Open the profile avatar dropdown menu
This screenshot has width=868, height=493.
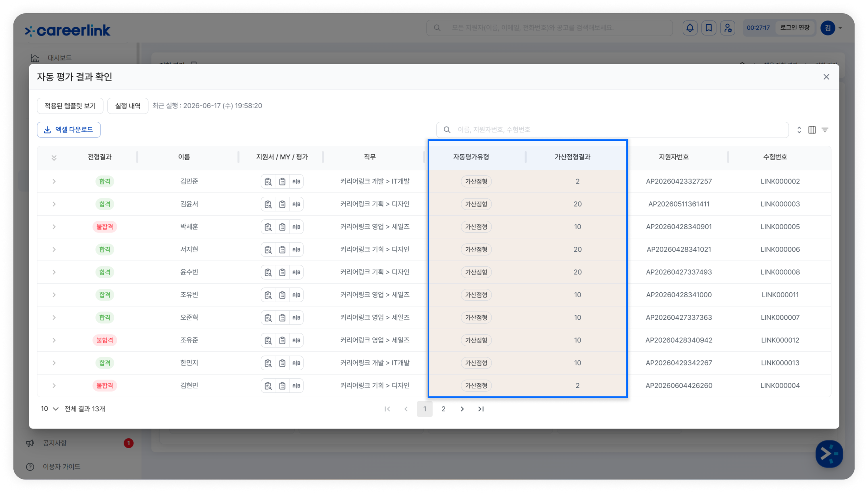[x=832, y=28]
